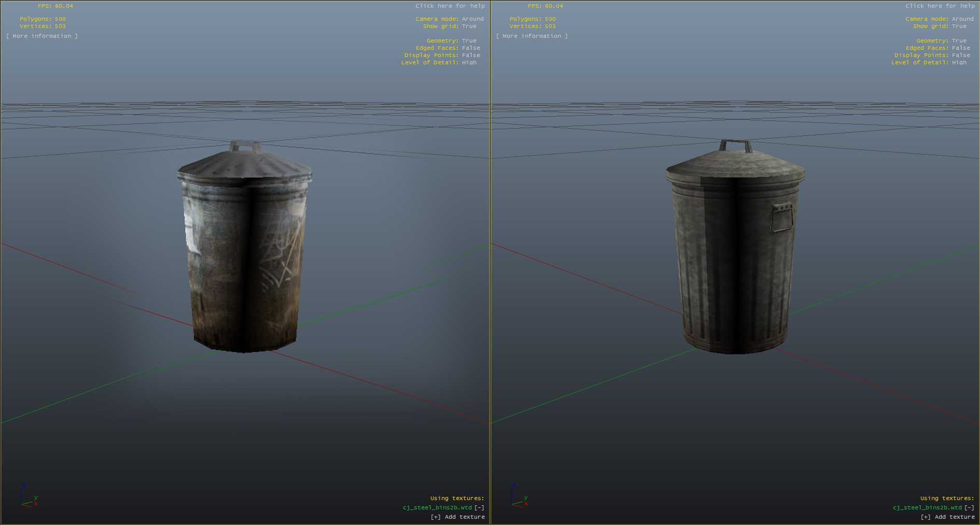The image size is (980, 525).
Task: Toggle Show grid value in left viewport
Action: coord(469,26)
